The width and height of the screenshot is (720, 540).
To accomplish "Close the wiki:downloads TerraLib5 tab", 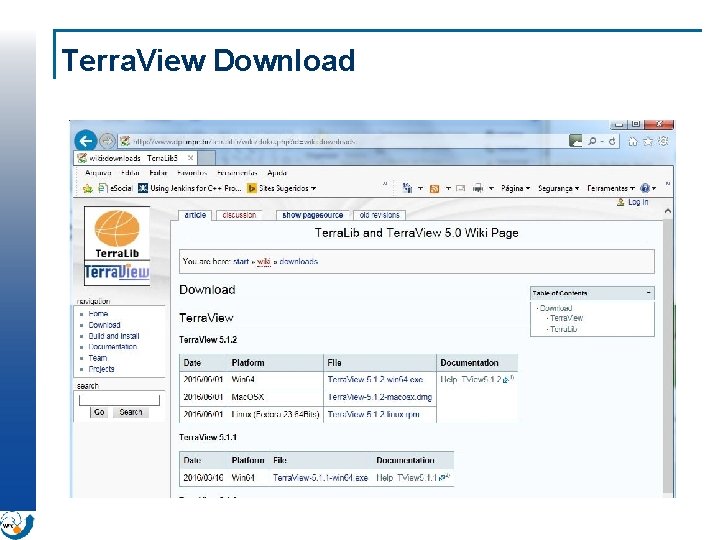I will coord(190,158).
